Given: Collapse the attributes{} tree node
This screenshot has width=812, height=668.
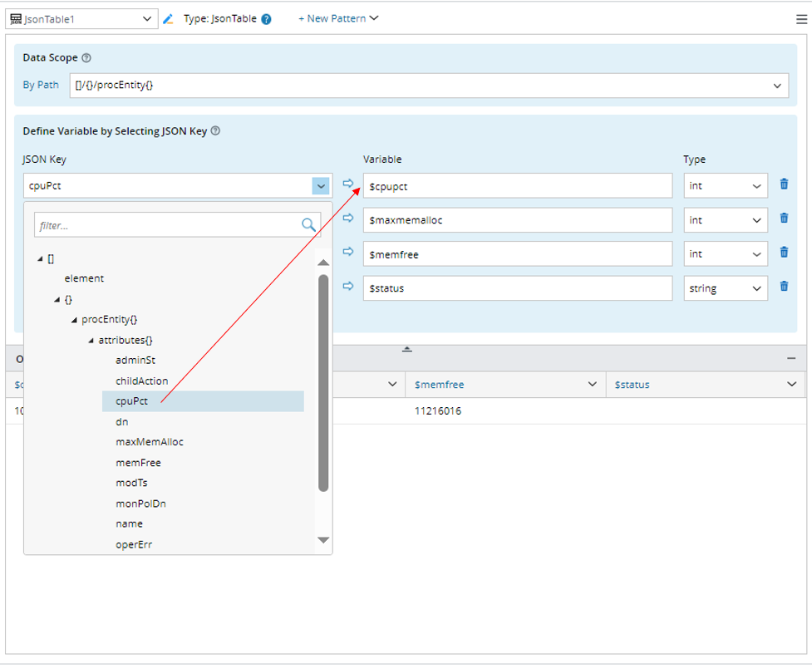Looking at the screenshot, I should pos(91,341).
